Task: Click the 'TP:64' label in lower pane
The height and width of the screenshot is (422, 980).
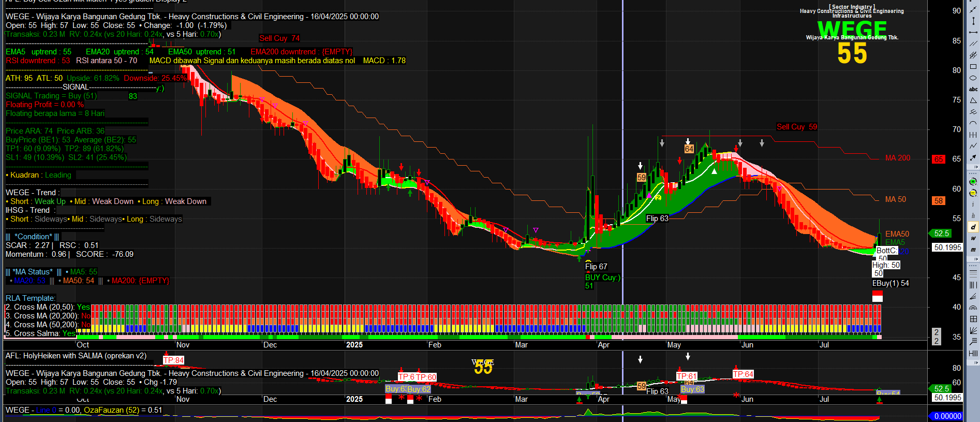Action: pos(743,374)
